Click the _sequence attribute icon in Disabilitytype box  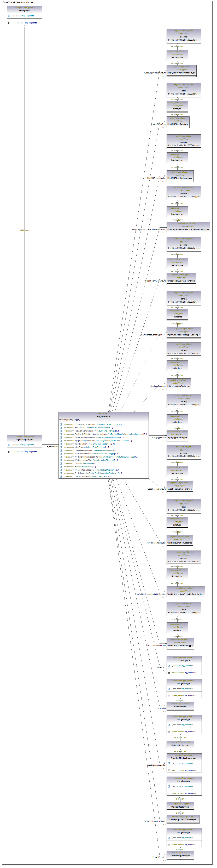point(169,665)
